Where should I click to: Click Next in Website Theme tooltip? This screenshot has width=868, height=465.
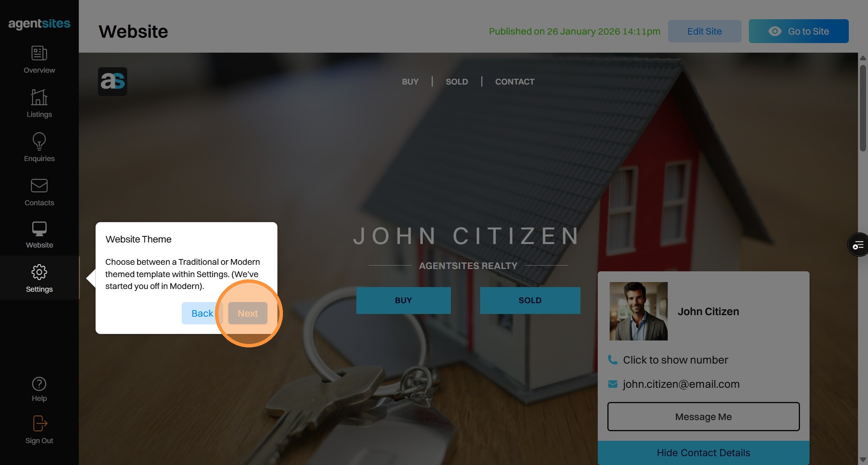(248, 313)
